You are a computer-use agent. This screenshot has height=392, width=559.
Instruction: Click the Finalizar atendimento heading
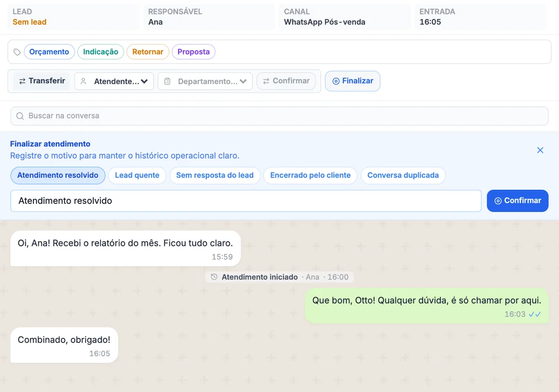50,144
